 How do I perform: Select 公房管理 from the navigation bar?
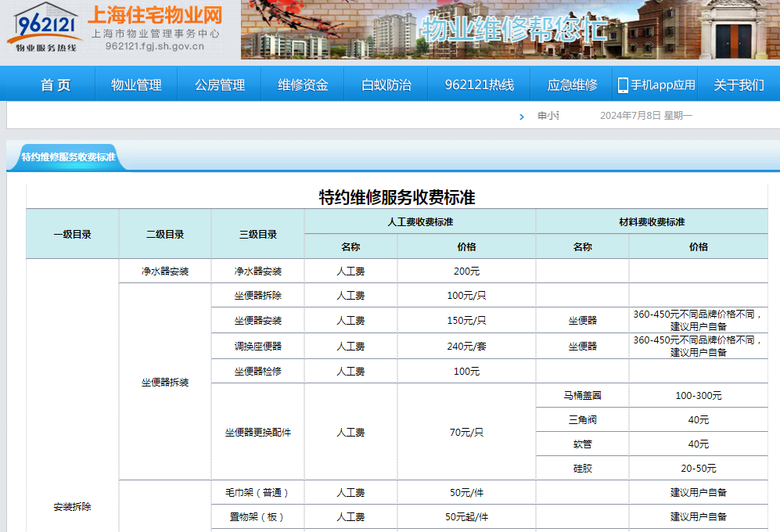[220, 85]
